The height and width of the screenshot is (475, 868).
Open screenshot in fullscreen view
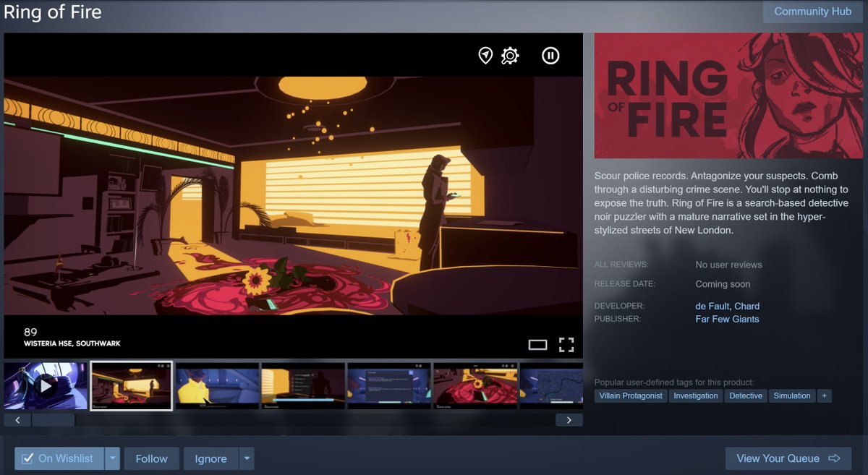point(566,345)
